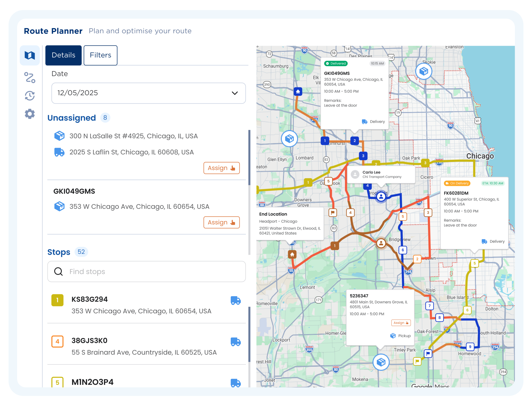Click the search magnifier icon in Find stops
Viewport: 532px width, 406px height.
(x=58, y=271)
